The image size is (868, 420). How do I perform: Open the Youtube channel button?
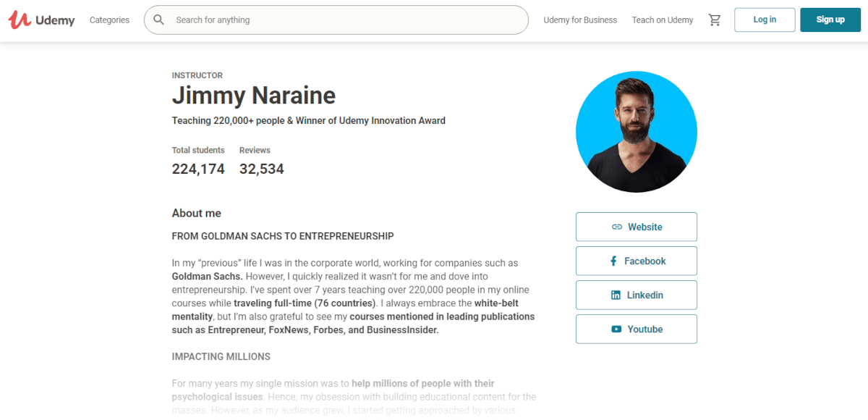click(637, 329)
